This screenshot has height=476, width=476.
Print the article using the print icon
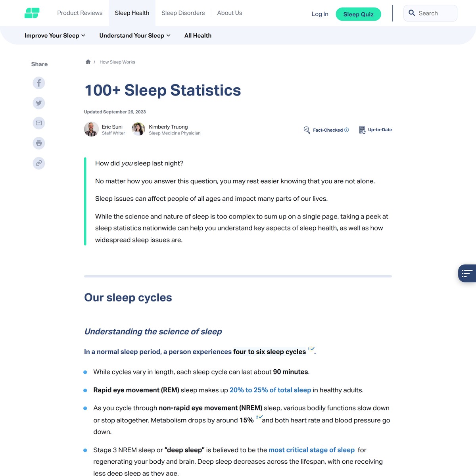point(38,143)
